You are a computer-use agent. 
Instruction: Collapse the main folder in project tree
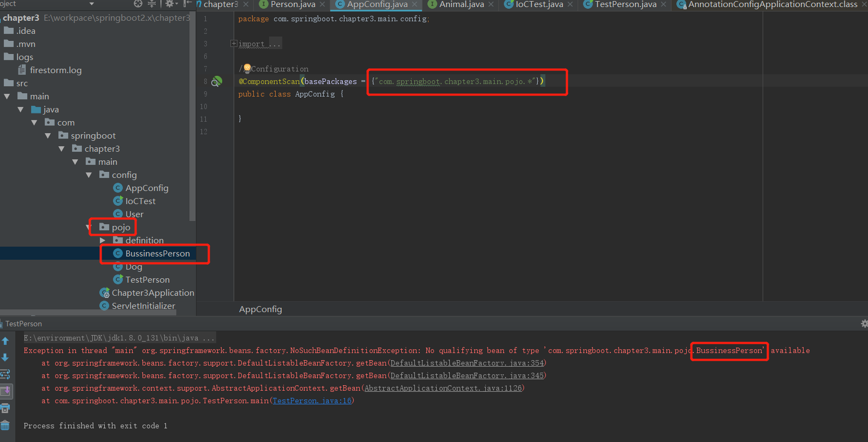coord(7,97)
